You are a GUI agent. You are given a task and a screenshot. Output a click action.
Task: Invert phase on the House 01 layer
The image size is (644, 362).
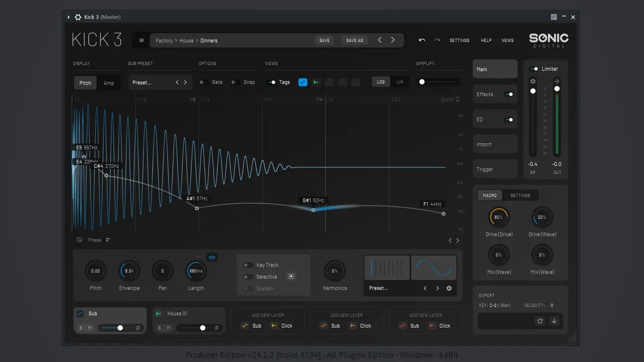(216, 328)
